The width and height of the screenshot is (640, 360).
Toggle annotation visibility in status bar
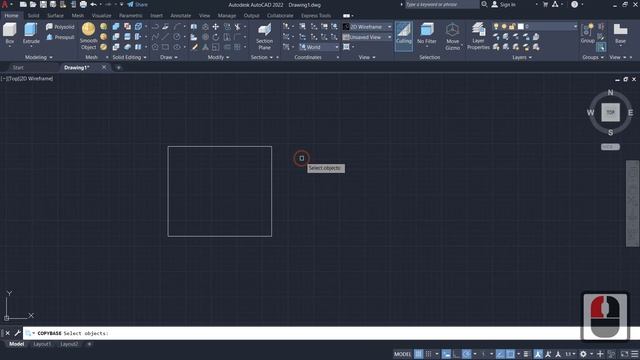click(538, 354)
